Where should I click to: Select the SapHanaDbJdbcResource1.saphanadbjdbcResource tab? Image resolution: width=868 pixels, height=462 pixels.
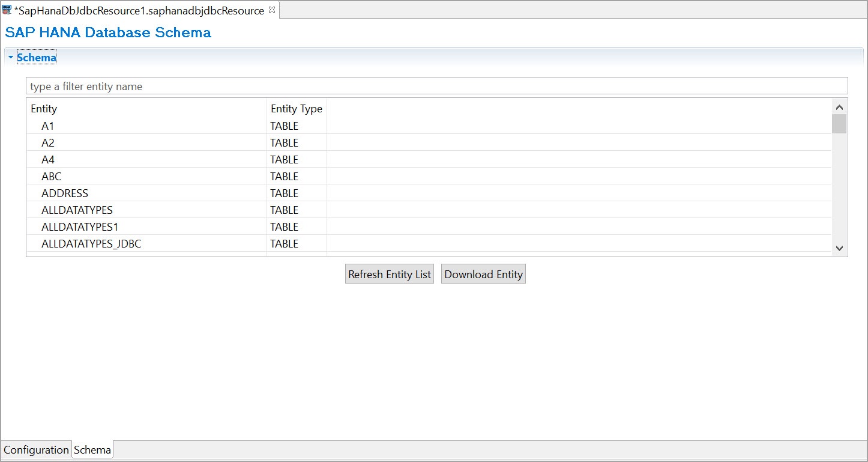pos(139,11)
